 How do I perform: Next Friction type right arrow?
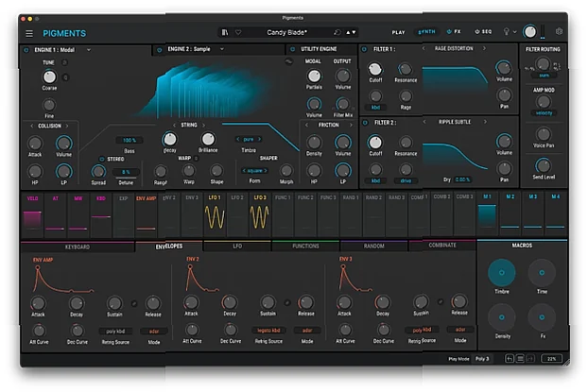(351, 125)
